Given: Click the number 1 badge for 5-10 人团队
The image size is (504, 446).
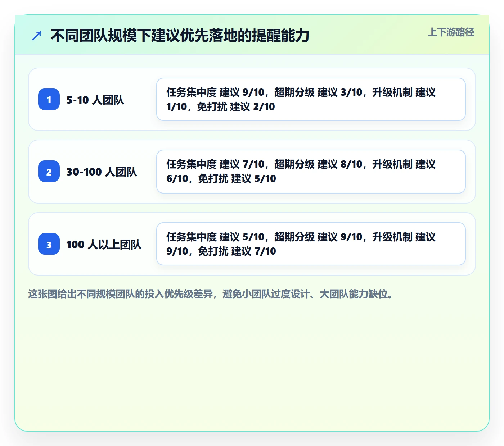Looking at the screenshot, I should point(49,99).
